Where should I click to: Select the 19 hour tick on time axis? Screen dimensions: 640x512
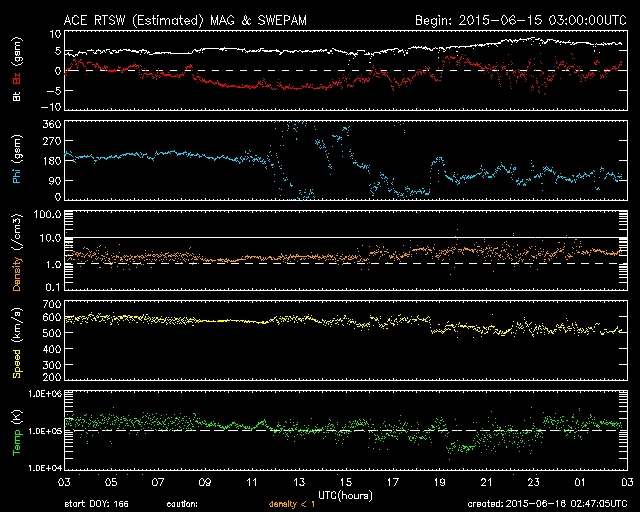(x=438, y=482)
